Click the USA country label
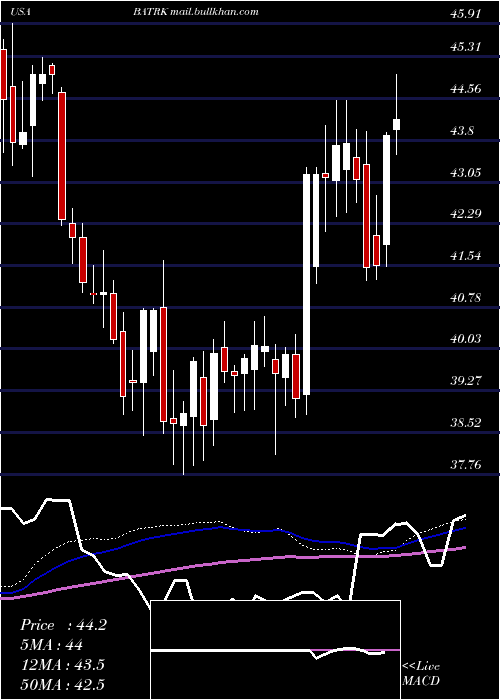The height and width of the screenshot is (700, 500). click(21, 12)
